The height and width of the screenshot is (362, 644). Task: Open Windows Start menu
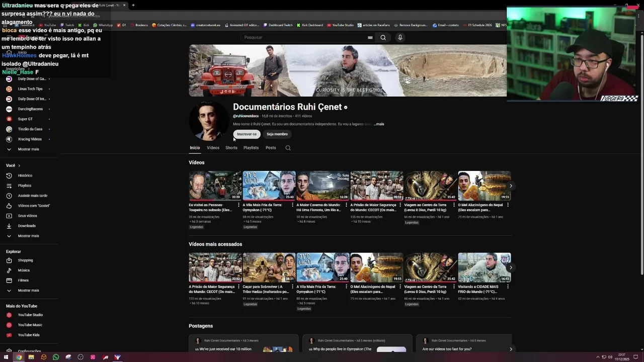click(6, 357)
